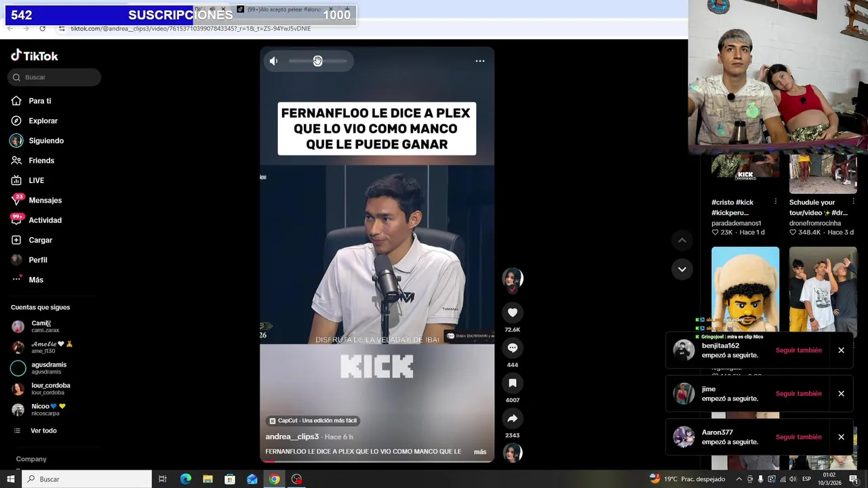Open creator avatar beside the video
This screenshot has width=868, height=488.
tap(512, 279)
